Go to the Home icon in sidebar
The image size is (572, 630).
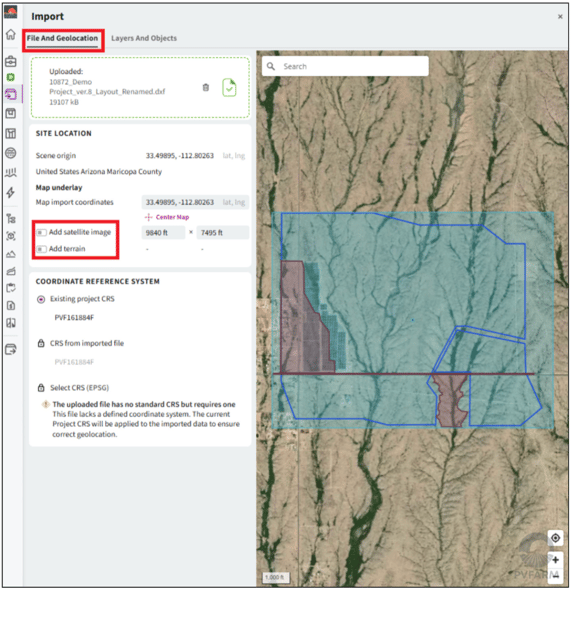coord(11,35)
